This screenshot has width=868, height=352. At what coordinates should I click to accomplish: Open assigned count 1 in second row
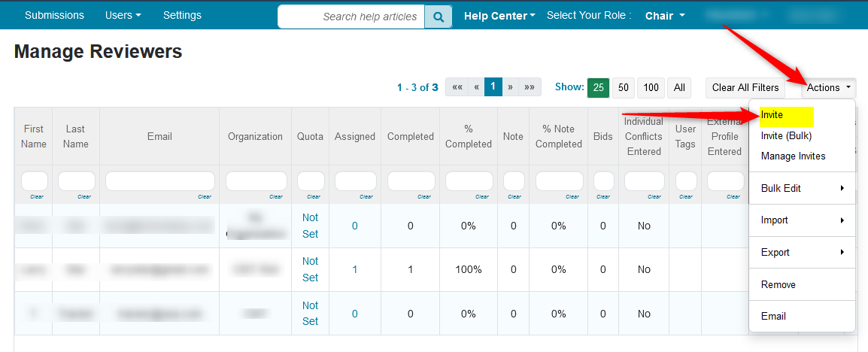[x=355, y=269]
